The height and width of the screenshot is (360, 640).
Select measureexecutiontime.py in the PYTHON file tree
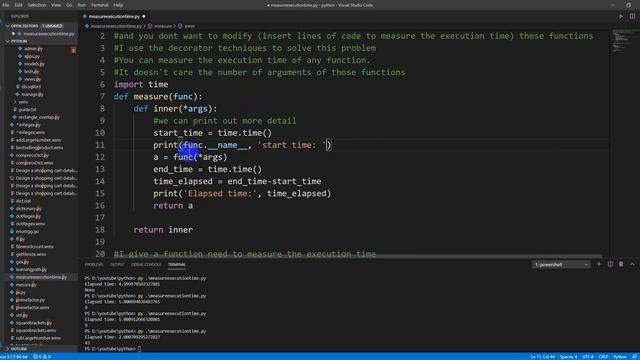tap(41, 277)
